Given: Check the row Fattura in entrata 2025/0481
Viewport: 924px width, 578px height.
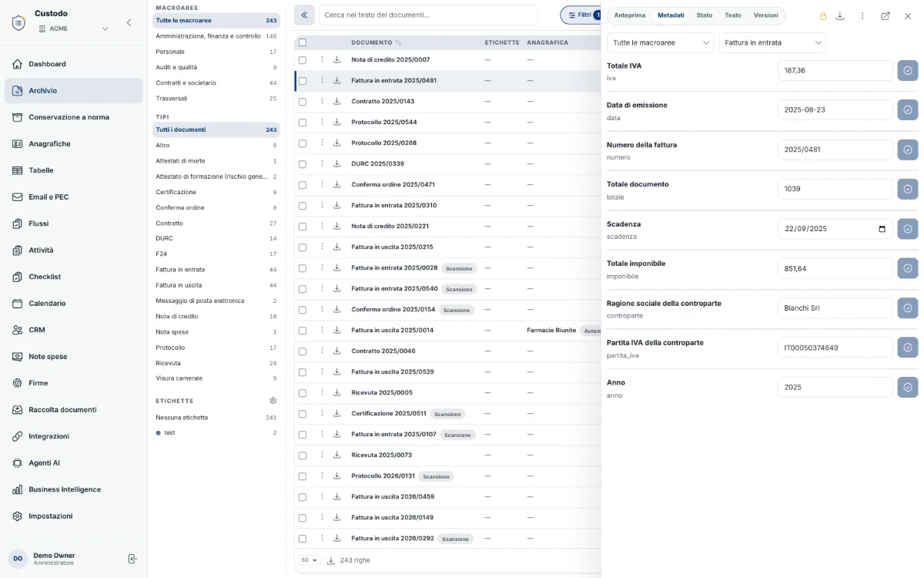Looking at the screenshot, I should click(303, 81).
